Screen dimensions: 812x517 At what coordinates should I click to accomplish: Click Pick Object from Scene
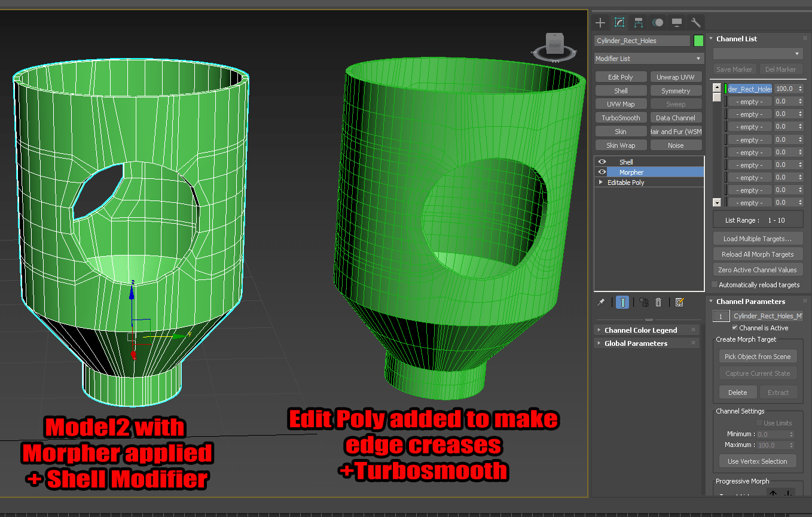click(757, 357)
